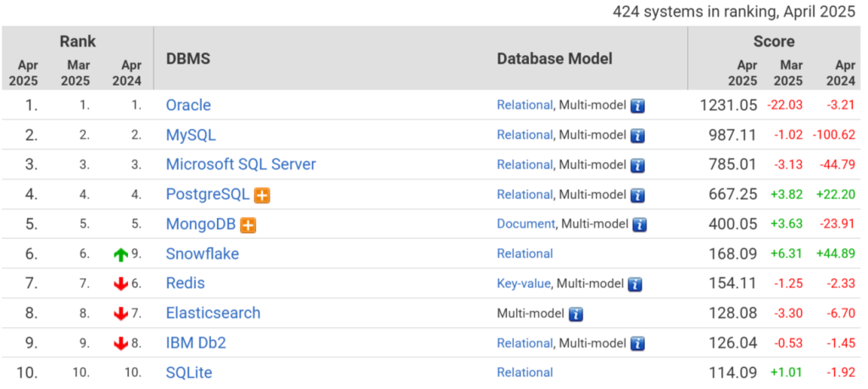This screenshot has height=389, width=868.
Task: Click the orange plus icon next to PostgreSQL
Action: 262,195
